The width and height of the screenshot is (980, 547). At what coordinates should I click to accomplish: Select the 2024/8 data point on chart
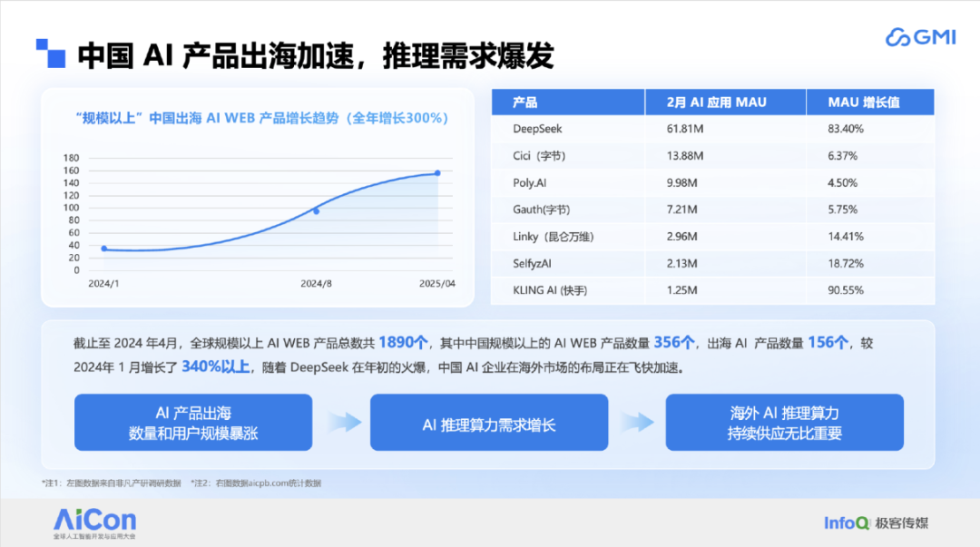pos(317,211)
